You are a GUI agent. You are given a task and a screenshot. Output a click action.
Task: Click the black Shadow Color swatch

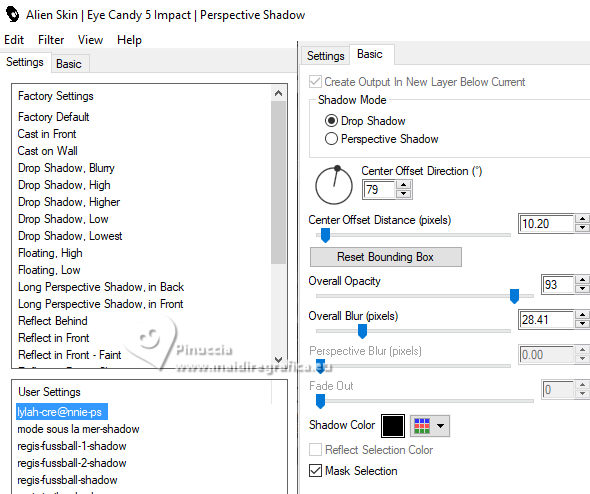[393, 426]
